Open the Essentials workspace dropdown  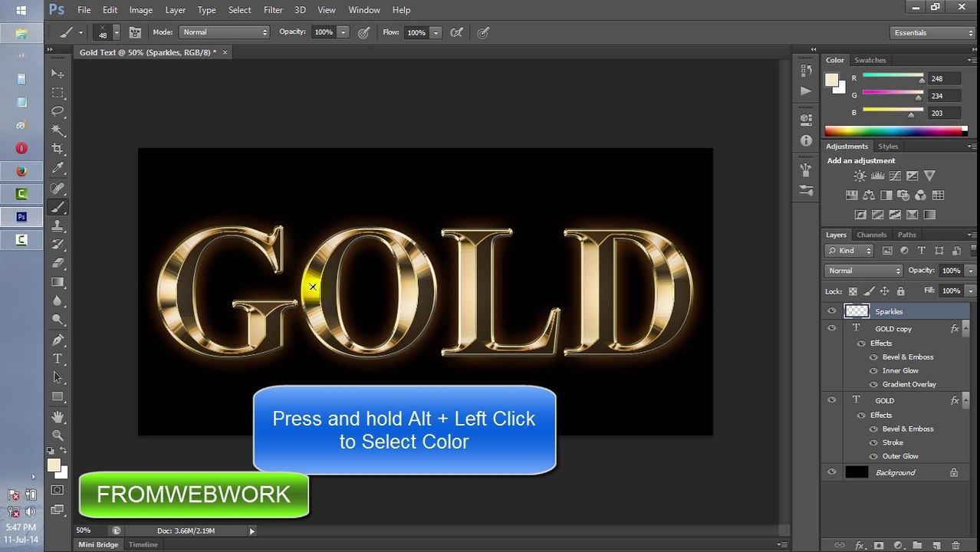coord(932,33)
